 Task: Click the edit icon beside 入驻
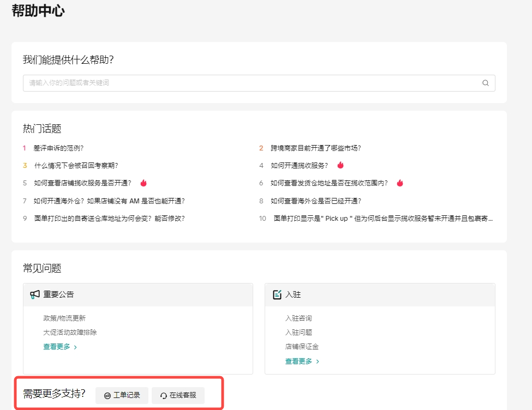point(277,294)
